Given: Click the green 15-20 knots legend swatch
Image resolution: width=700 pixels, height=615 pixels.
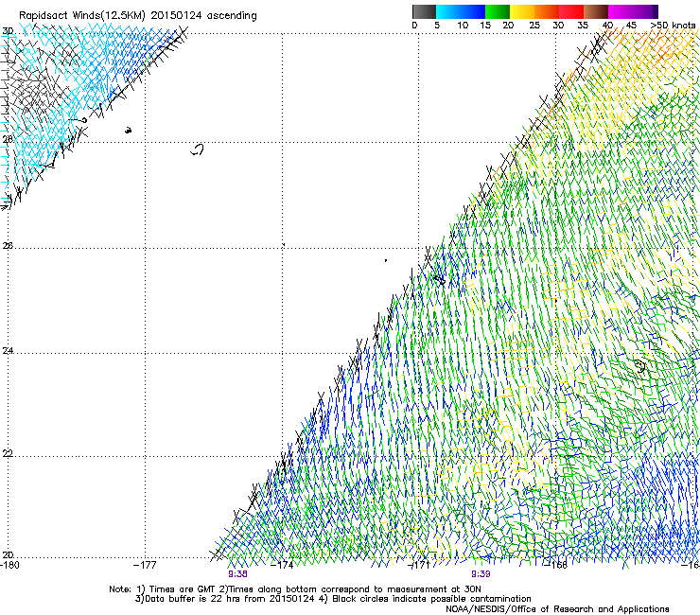Looking at the screenshot, I should tap(498, 11).
